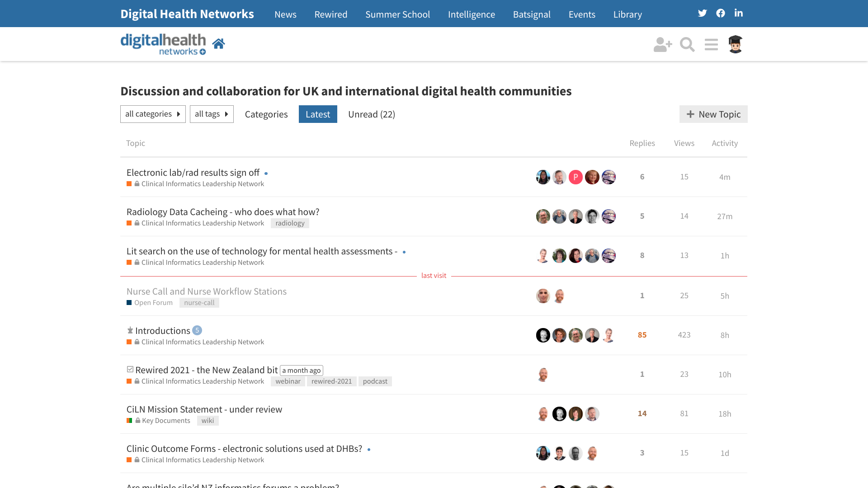Open the Facebook social icon

pyautogui.click(x=721, y=13)
